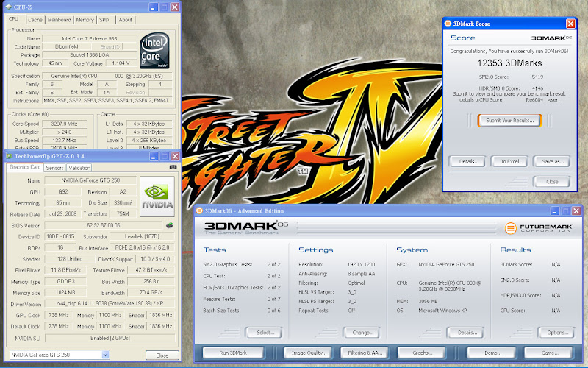This screenshot has height=368, width=588.
Task: Click the NVIDIA SLI field Enabled (2 GPUs)
Action: click(x=110, y=338)
